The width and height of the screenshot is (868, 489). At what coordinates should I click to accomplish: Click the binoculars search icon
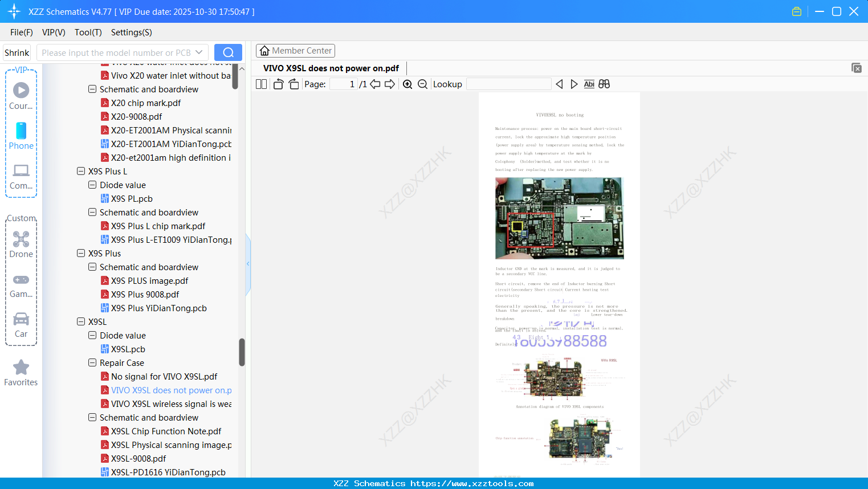(604, 84)
